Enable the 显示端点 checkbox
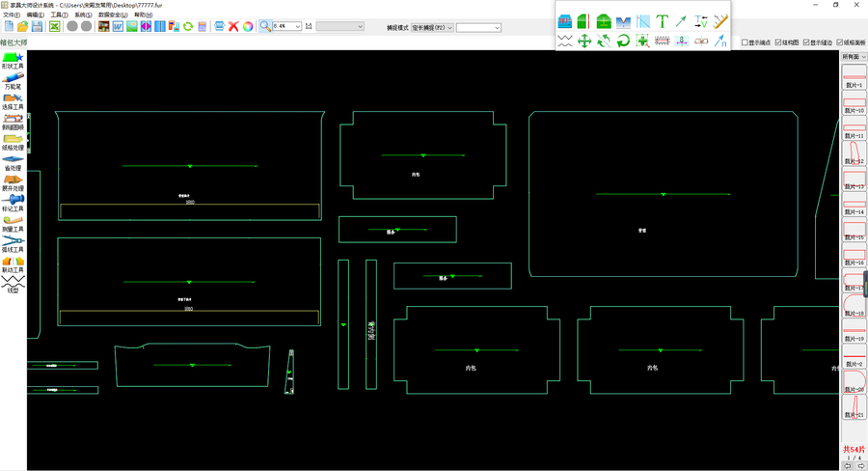This screenshot has height=471, width=868. coord(755,42)
